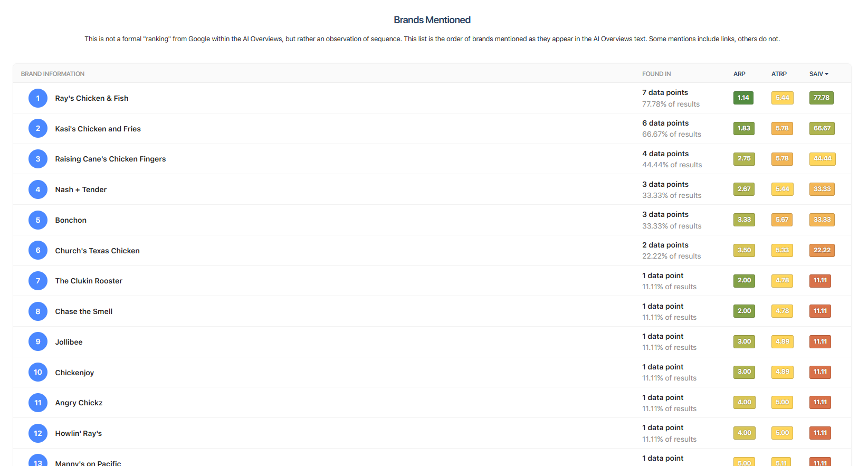Click the 1.83 ARP badge for Kasi's
Image resolution: width=868 pixels, height=466 pixels.
[x=744, y=128]
